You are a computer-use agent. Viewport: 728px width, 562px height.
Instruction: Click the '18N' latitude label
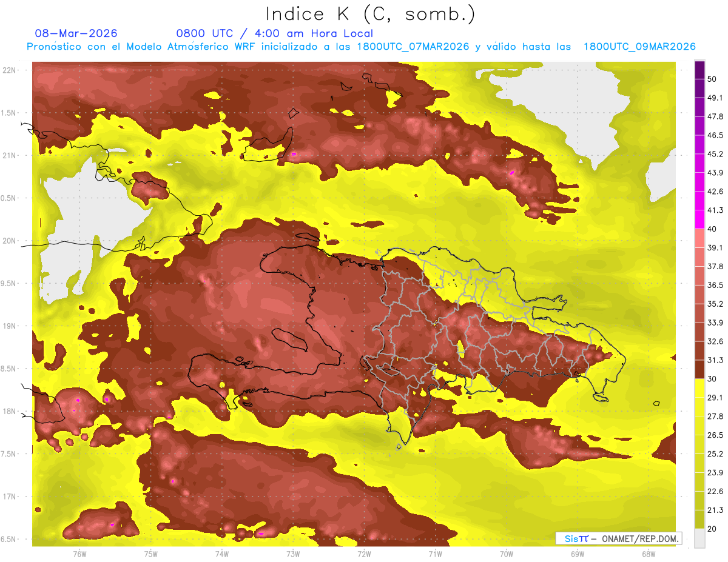[x=10, y=412]
